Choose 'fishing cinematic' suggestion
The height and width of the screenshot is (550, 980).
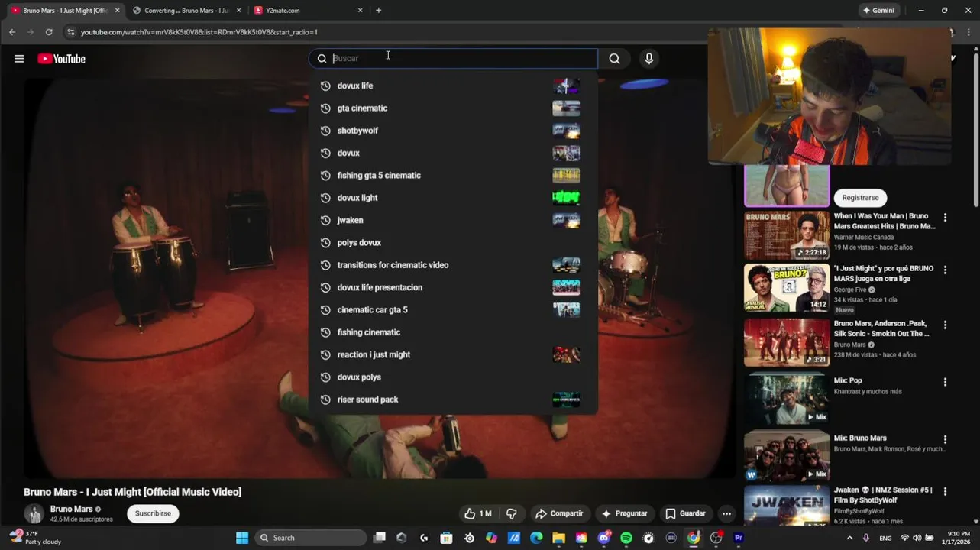453,332
